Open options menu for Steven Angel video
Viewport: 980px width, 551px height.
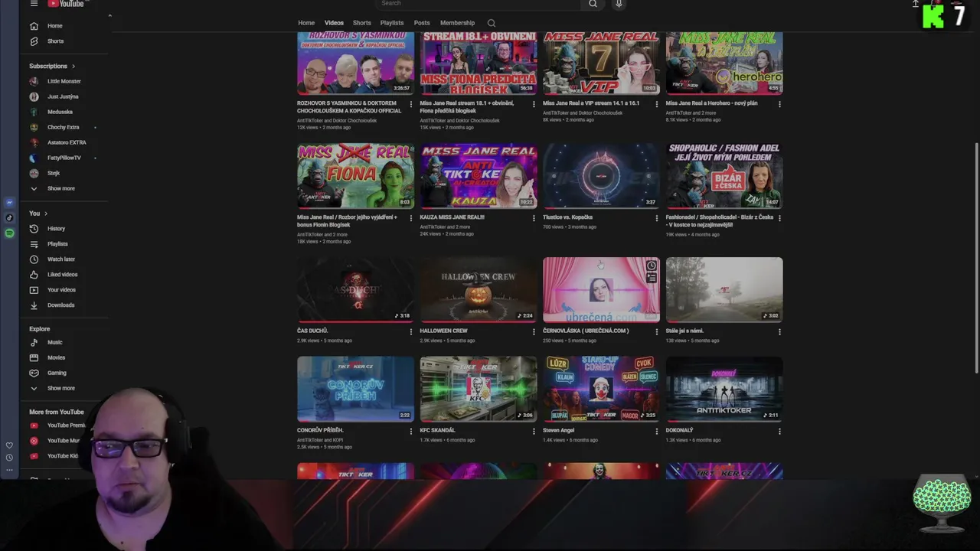click(x=656, y=432)
